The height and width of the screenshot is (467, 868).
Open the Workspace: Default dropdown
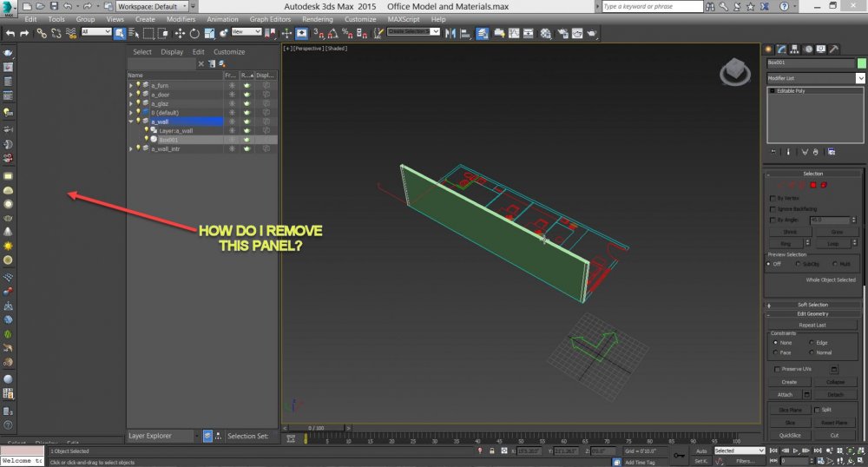coord(153,6)
